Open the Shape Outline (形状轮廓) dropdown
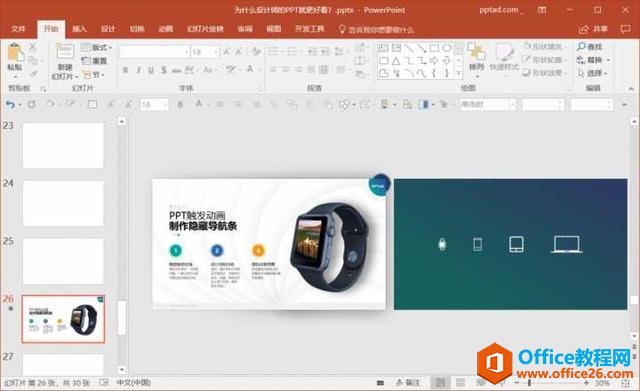Image resolution: width=640 pixels, height=391 pixels. coord(545,60)
